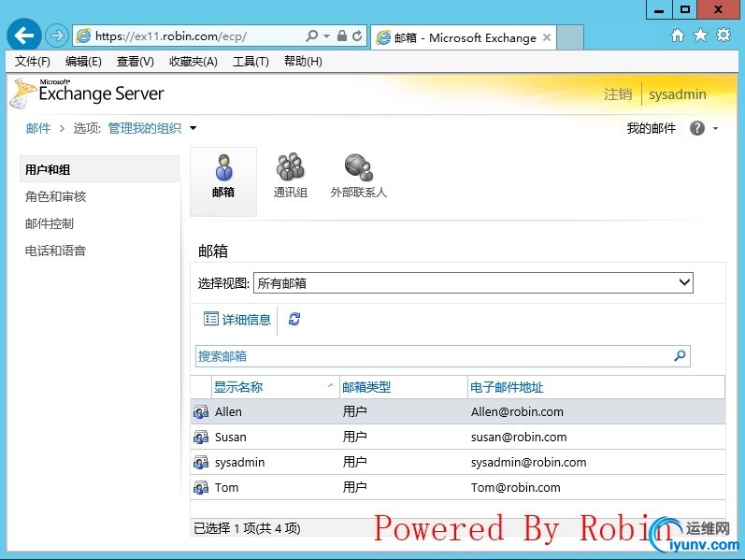This screenshot has width=745, height=560.
Task: Open the 选择视图 所有邮箱 dropdown
Action: click(473, 283)
